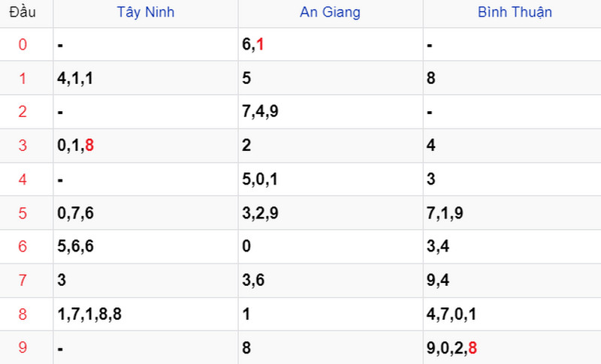Select red row label 9
The height and width of the screenshot is (364, 601).
(x=23, y=347)
